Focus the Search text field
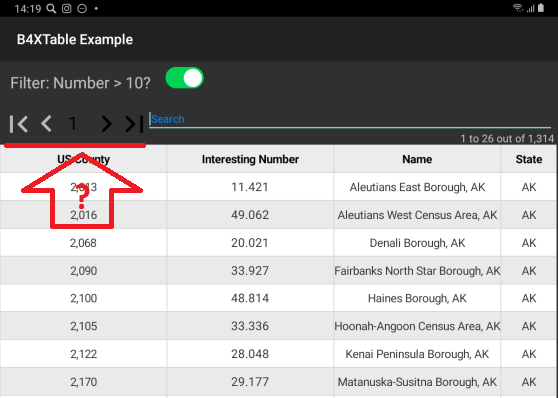Viewport: 558px width, 398px height. pos(350,120)
